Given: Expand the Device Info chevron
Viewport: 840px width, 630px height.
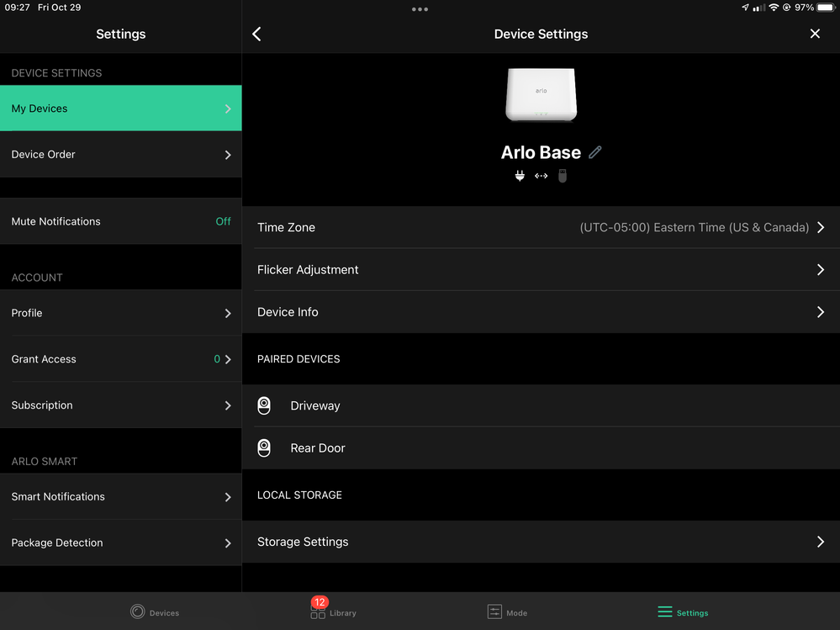Looking at the screenshot, I should 821,312.
